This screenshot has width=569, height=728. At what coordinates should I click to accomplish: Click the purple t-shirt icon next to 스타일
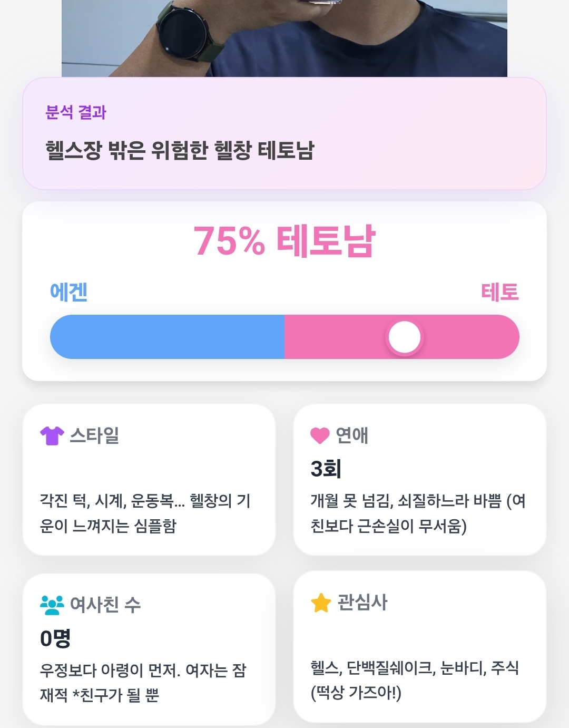point(52,435)
